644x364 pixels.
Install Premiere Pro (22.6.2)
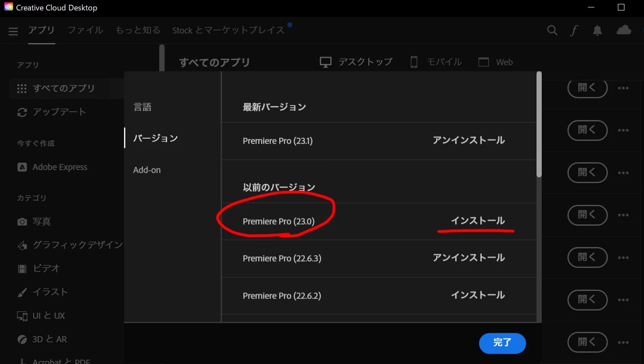[478, 295]
